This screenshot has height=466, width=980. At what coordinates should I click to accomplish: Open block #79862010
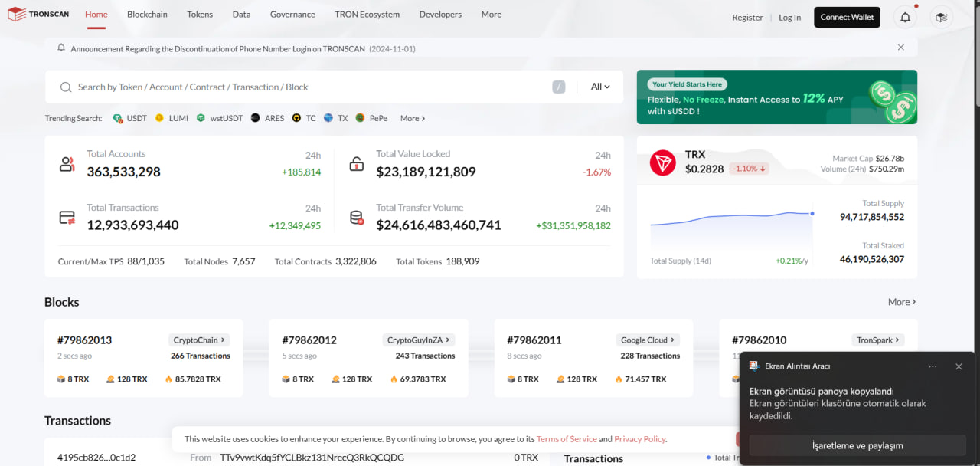click(759, 340)
